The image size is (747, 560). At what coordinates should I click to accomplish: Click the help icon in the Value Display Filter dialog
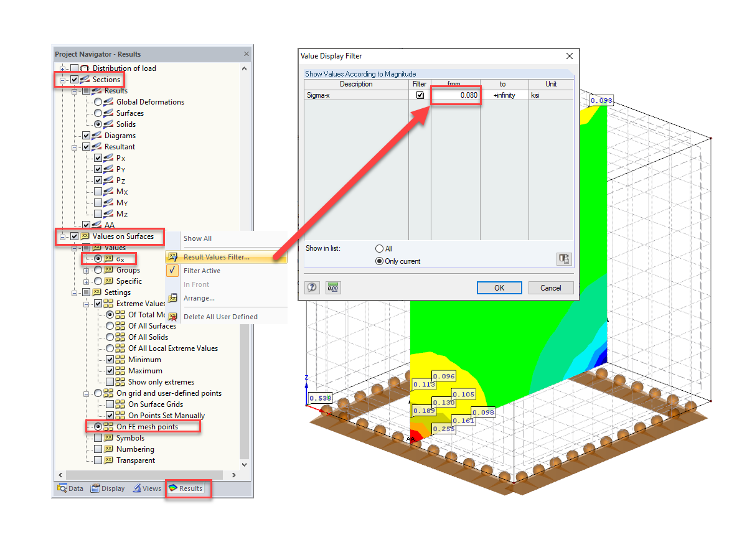pos(312,287)
